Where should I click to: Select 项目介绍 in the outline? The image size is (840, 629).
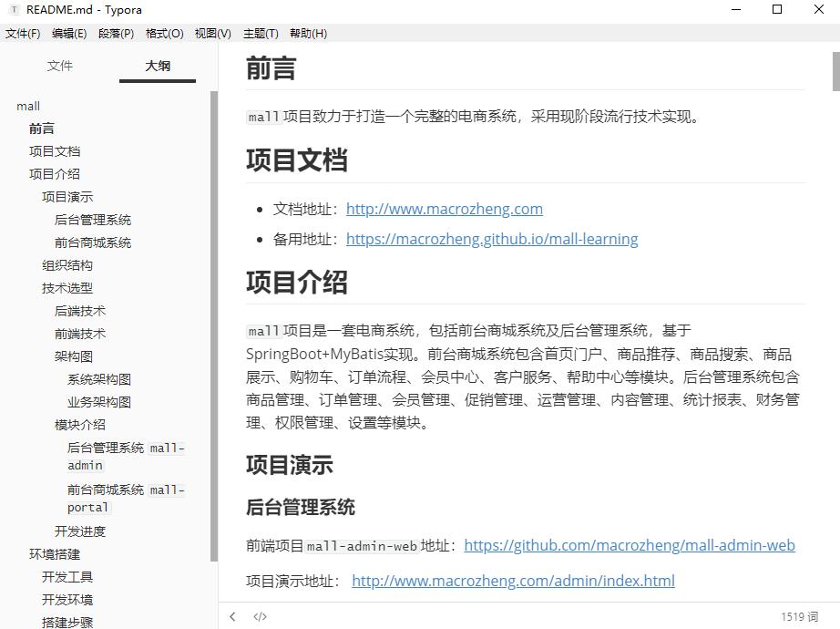click(55, 174)
